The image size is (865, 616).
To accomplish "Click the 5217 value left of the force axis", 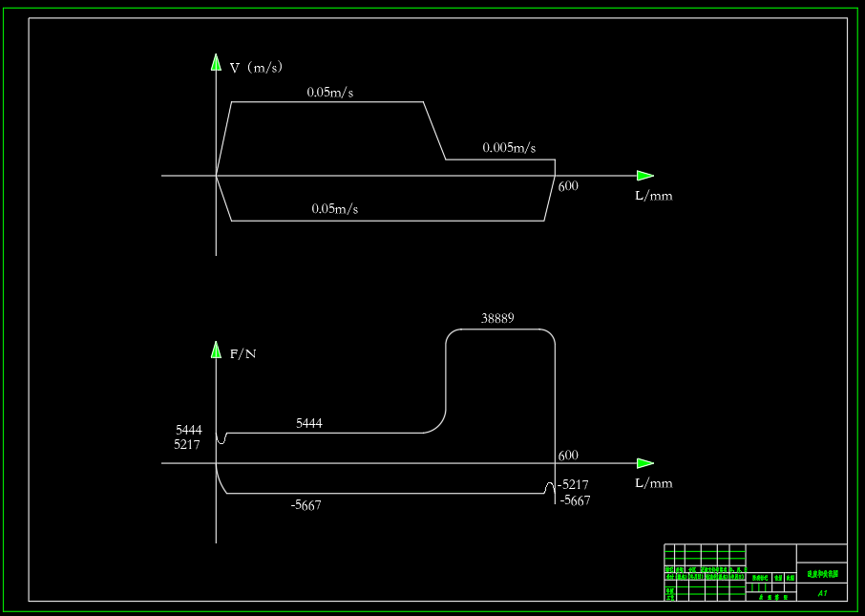I will pos(187,444).
